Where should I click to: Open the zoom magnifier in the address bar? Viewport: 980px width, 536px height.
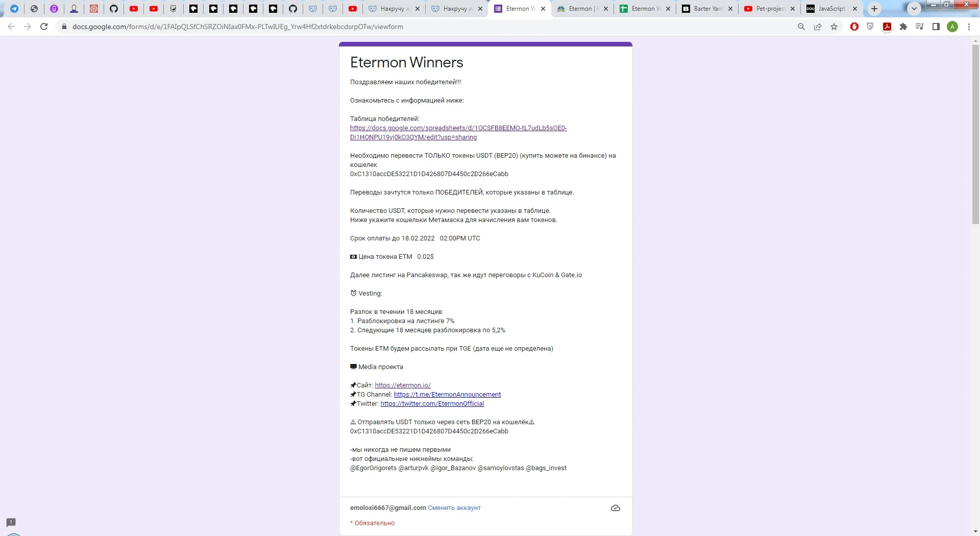[x=801, y=27]
